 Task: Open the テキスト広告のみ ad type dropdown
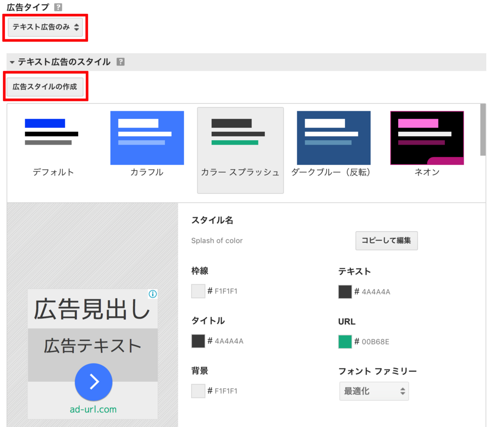tap(45, 27)
